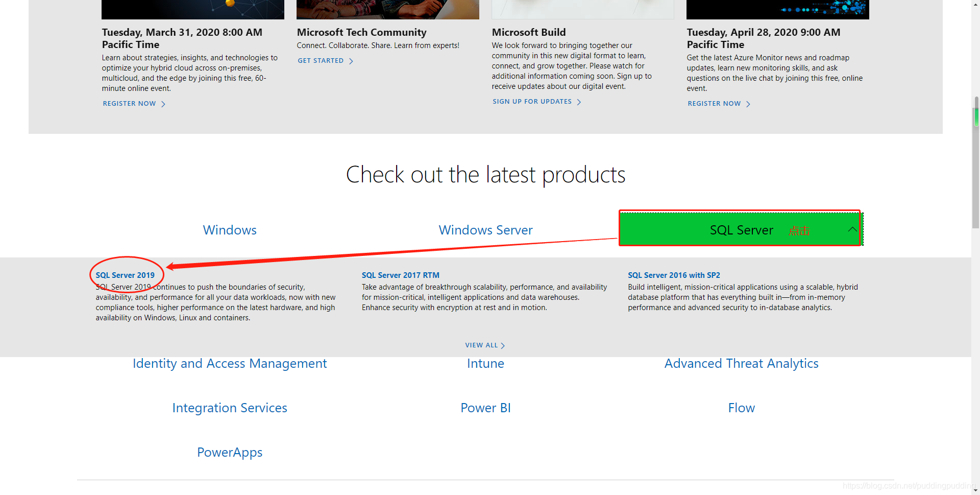980x495 pixels.
Task: Expand the Windows Server product section
Action: pos(485,230)
